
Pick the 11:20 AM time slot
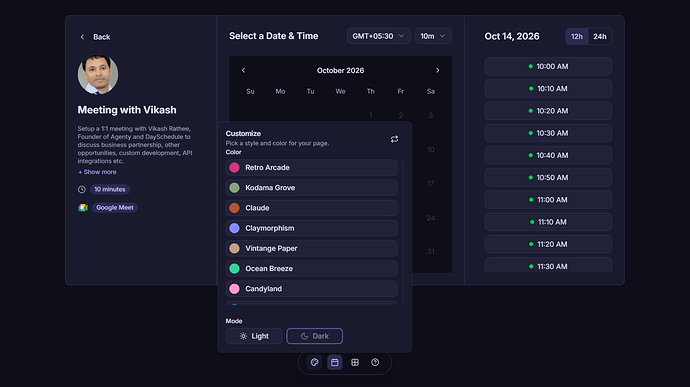pos(548,244)
